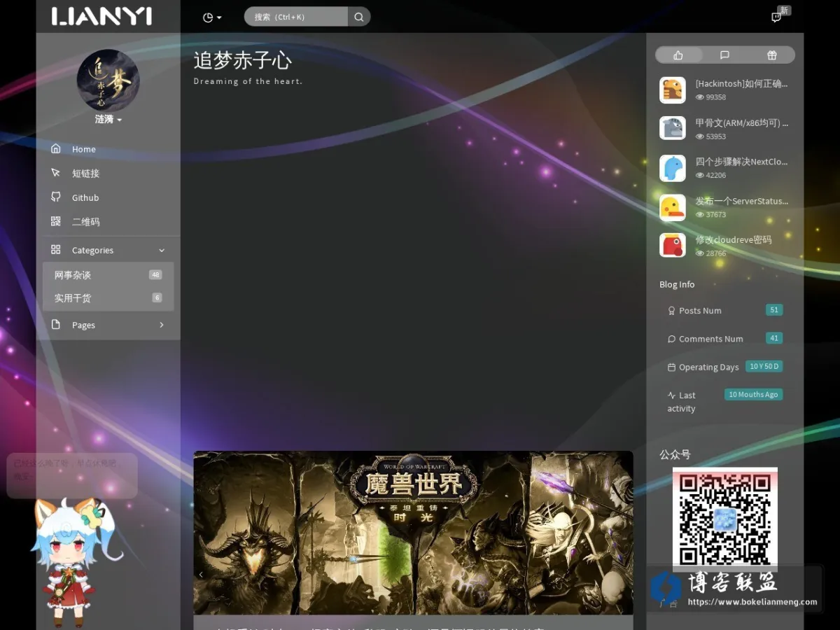Click the Pages document icon
This screenshot has height=630, width=840.
point(56,324)
